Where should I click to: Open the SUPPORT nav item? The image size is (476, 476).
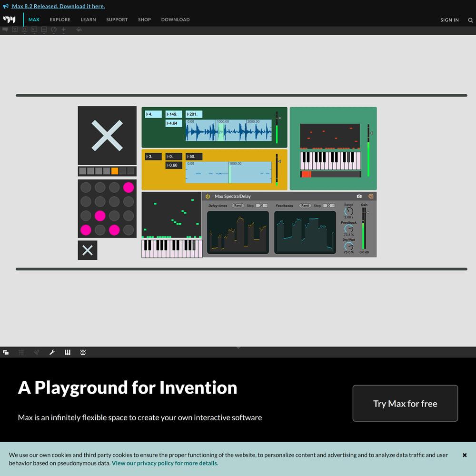(x=117, y=20)
